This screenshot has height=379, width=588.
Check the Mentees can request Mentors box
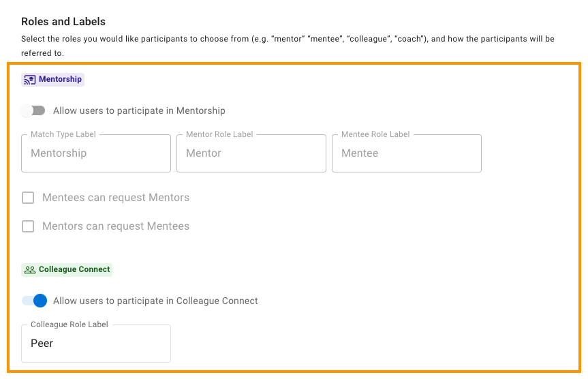[28, 198]
